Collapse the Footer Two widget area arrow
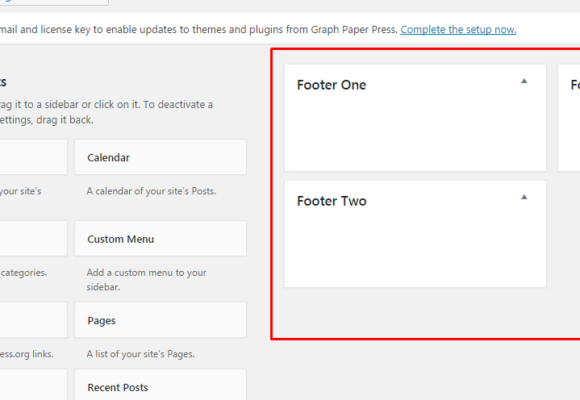 524,197
